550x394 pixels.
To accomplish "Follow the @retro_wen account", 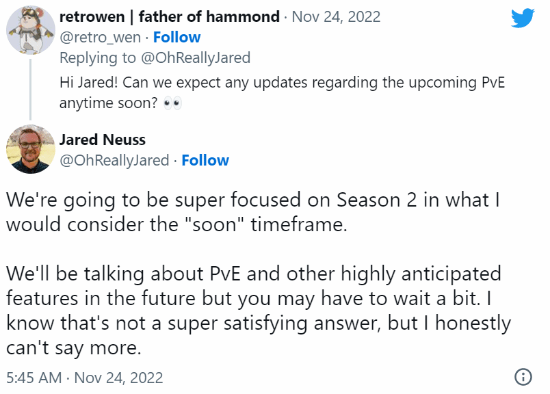I will pyautogui.click(x=177, y=37).
